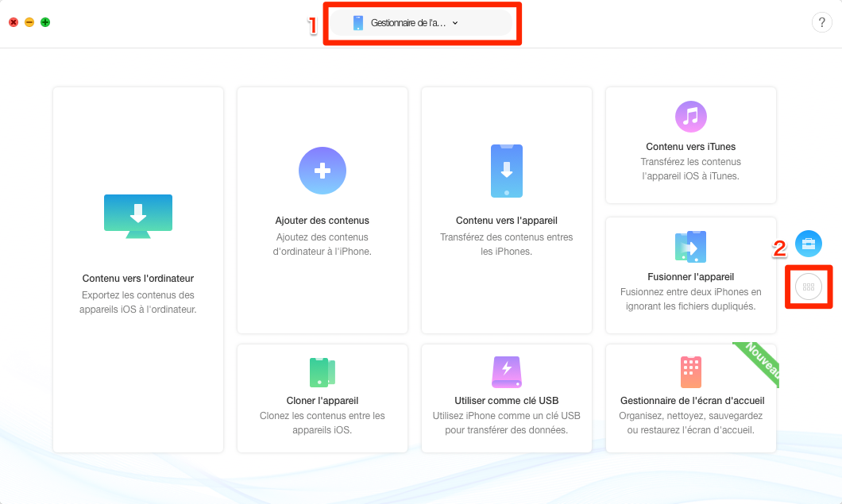Choose 'Fusionner l'appareil' option
This screenshot has height=504, width=842.
(690, 276)
